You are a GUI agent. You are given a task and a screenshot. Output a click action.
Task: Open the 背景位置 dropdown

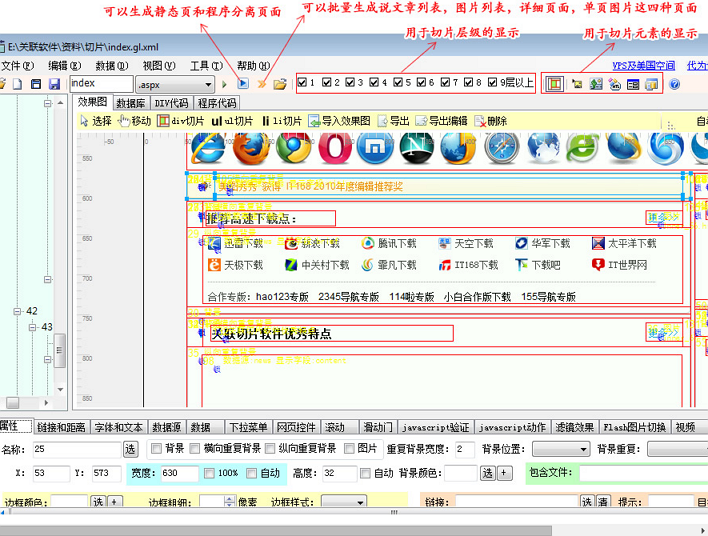(561, 449)
